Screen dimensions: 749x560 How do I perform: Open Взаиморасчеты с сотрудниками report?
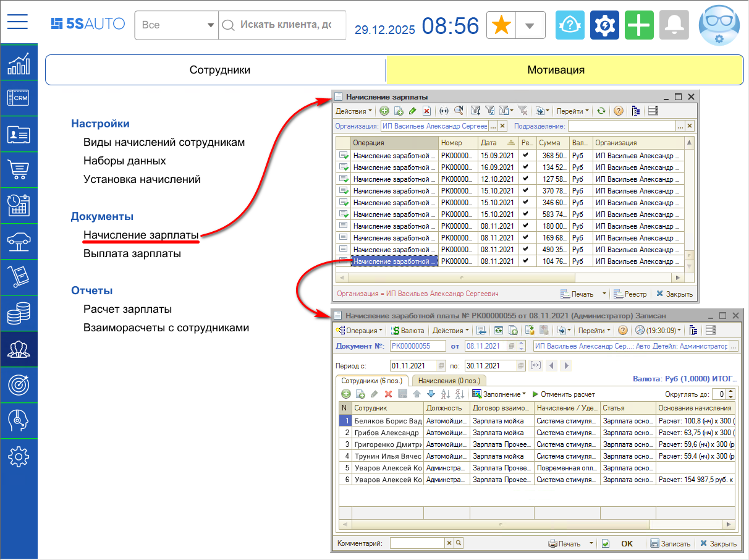pyautogui.click(x=166, y=328)
